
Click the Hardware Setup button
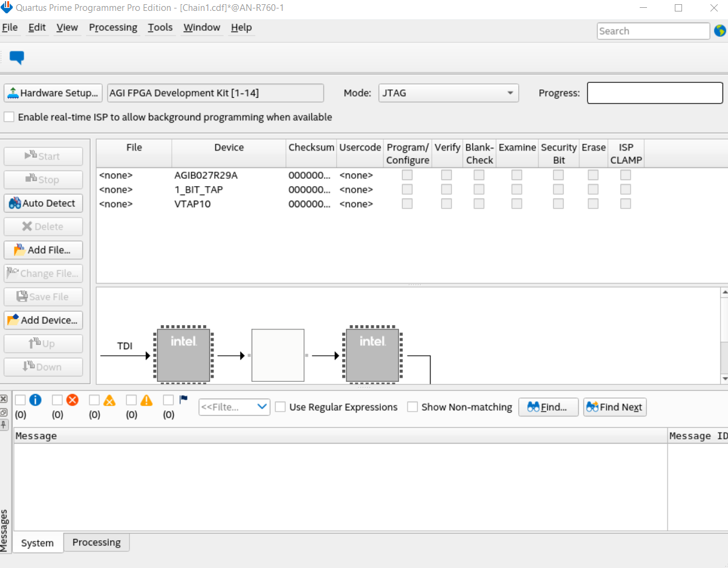(x=53, y=93)
